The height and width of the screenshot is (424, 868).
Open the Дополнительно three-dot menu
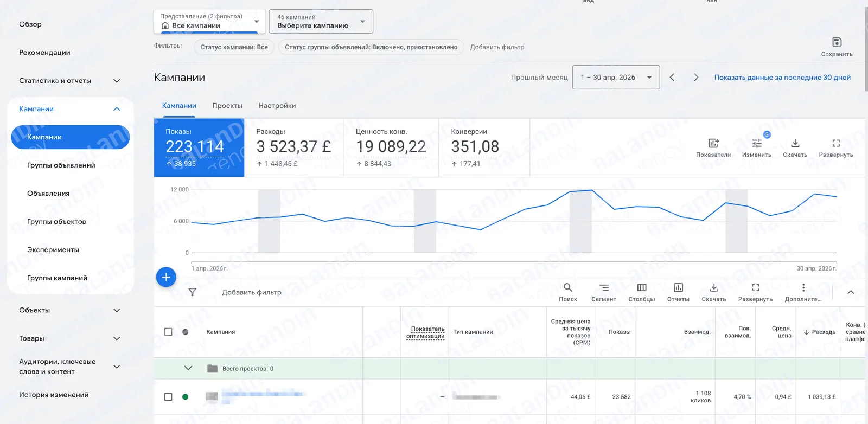(803, 287)
